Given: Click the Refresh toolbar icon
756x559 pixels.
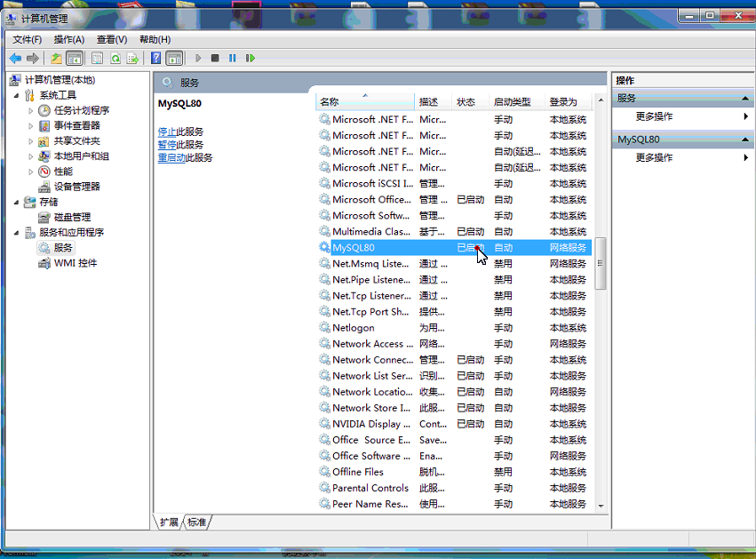Looking at the screenshot, I should pyautogui.click(x=115, y=59).
